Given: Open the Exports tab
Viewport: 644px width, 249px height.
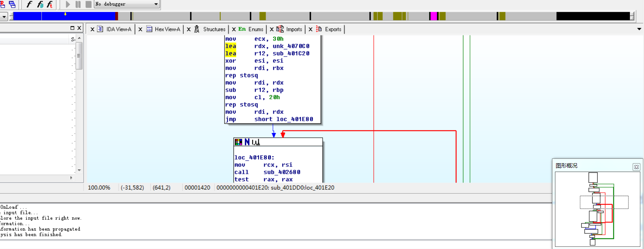Looking at the screenshot, I should point(333,29).
